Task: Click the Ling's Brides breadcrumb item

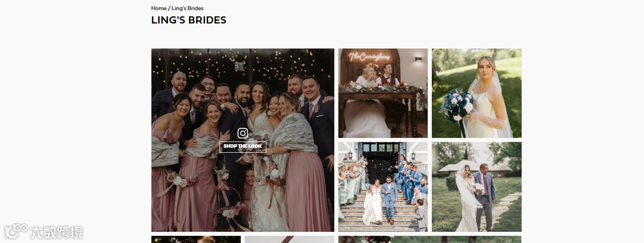Action: pos(187,8)
